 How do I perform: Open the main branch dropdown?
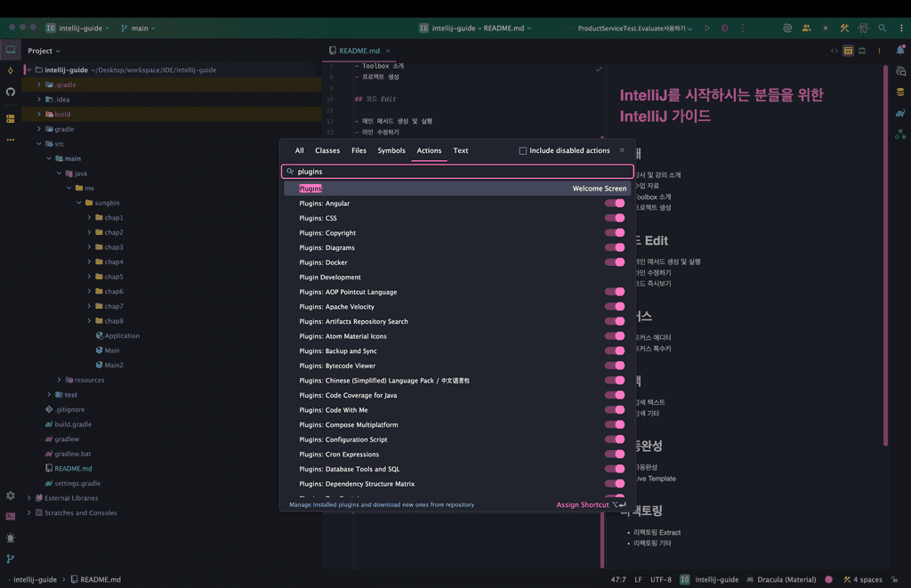(138, 28)
